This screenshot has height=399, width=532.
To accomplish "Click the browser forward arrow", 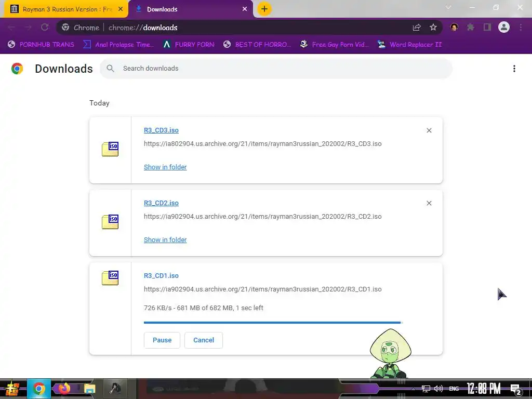I will (x=28, y=28).
